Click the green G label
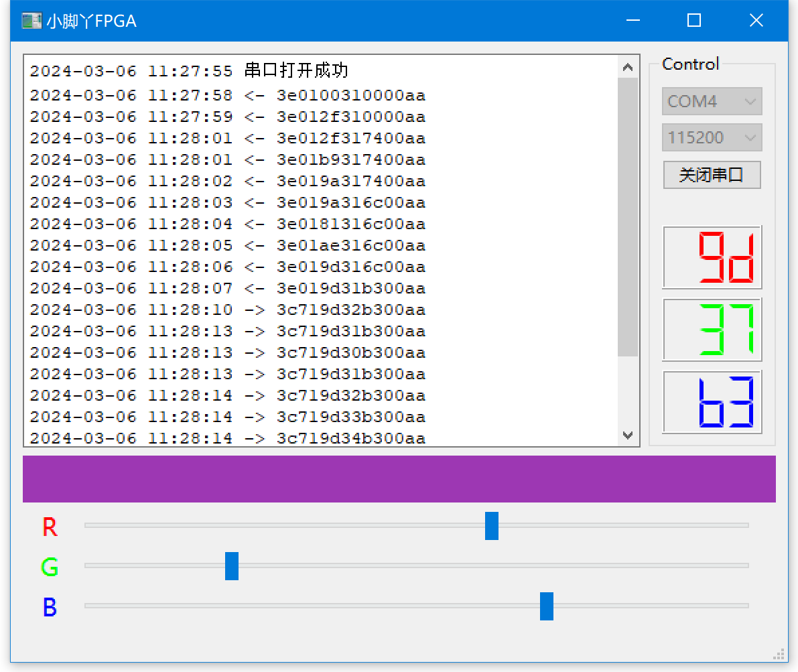 pos(50,567)
